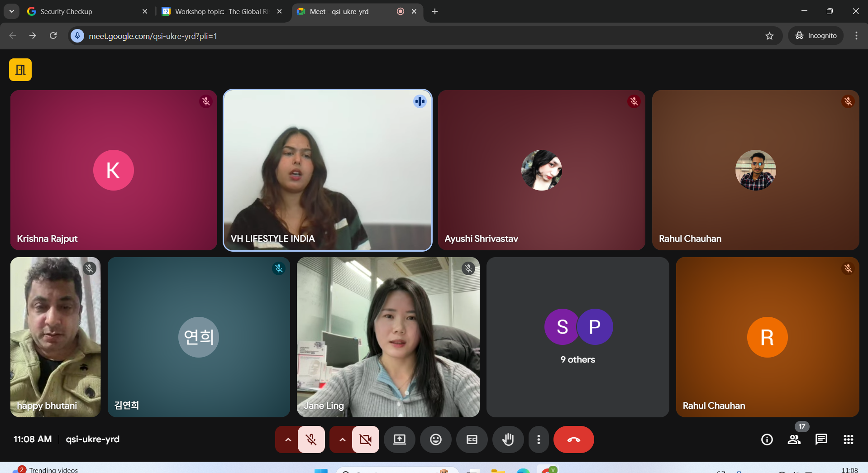Viewport: 868px width, 473px height.
Task: Leave the call with red hang-up button
Action: pyautogui.click(x=573, y=440)
